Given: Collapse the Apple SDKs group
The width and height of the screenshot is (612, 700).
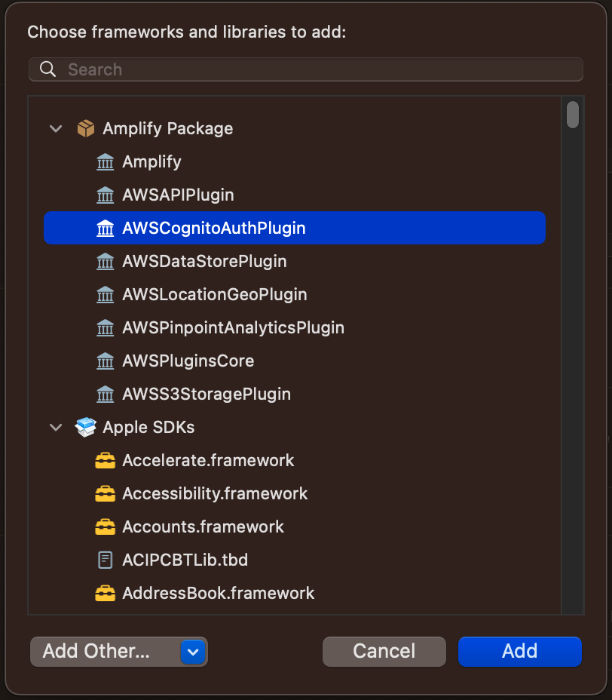Looking at the screenshot, I should click(56, 428).
